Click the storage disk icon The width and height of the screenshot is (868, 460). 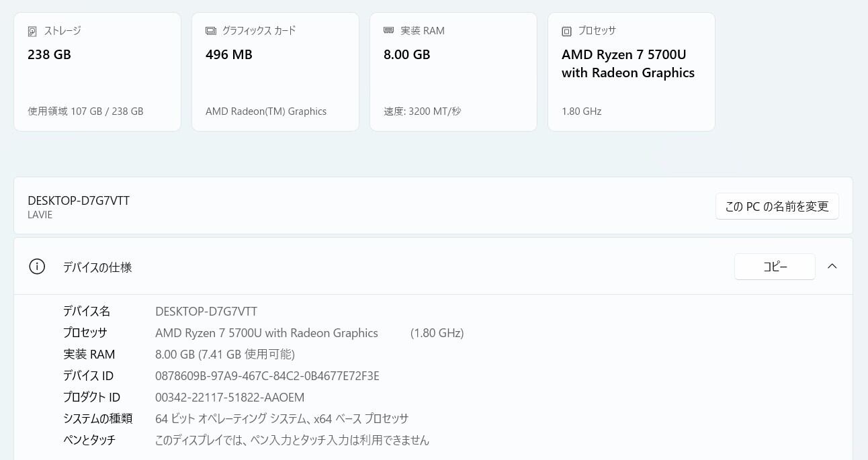click(32, 32)
